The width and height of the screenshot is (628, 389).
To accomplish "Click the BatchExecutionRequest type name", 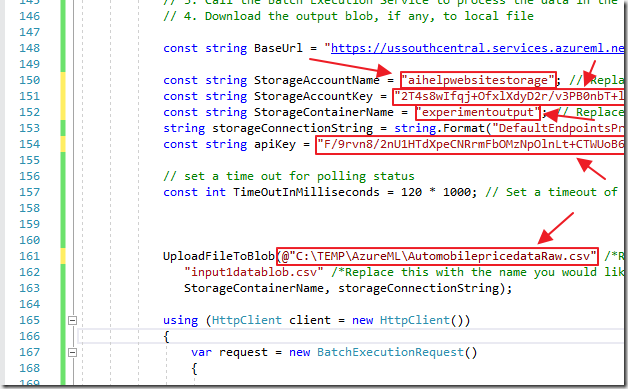I will pos(390,352).
